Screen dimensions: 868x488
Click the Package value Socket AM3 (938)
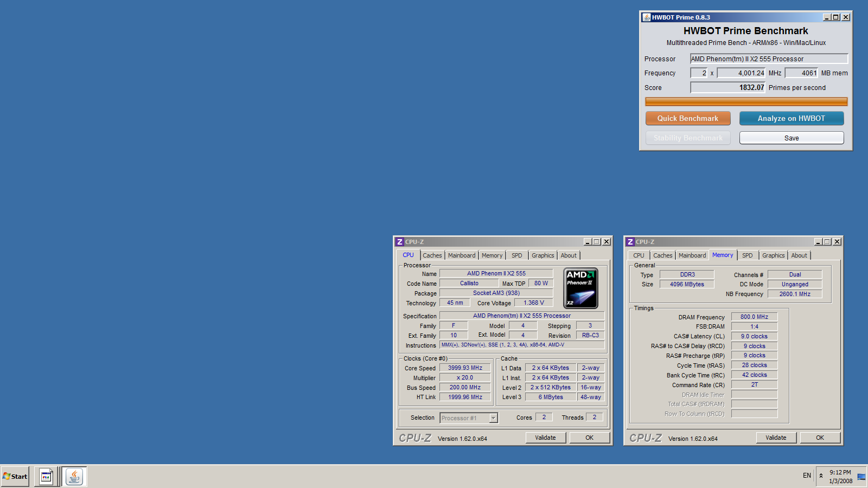(496, 293)
